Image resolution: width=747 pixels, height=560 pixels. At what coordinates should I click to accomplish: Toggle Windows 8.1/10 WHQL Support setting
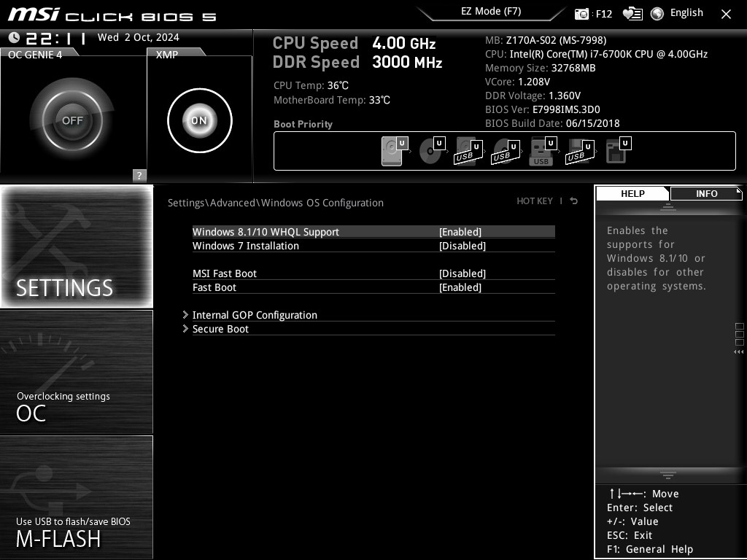373,232
